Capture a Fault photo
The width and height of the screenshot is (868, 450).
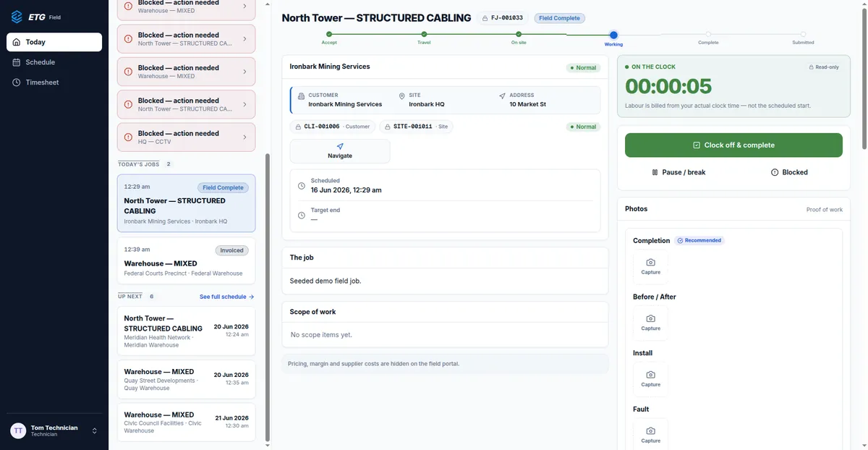click(650, 434)
